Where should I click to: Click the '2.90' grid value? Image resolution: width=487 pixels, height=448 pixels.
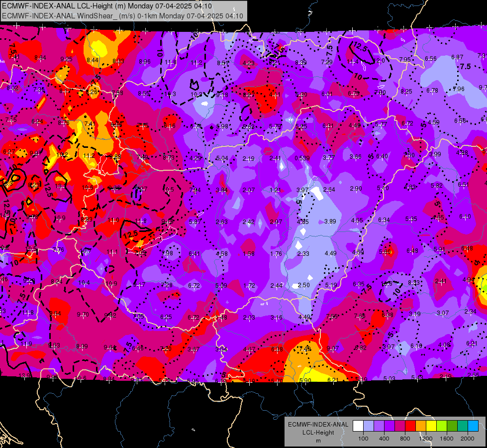point(356,189)
